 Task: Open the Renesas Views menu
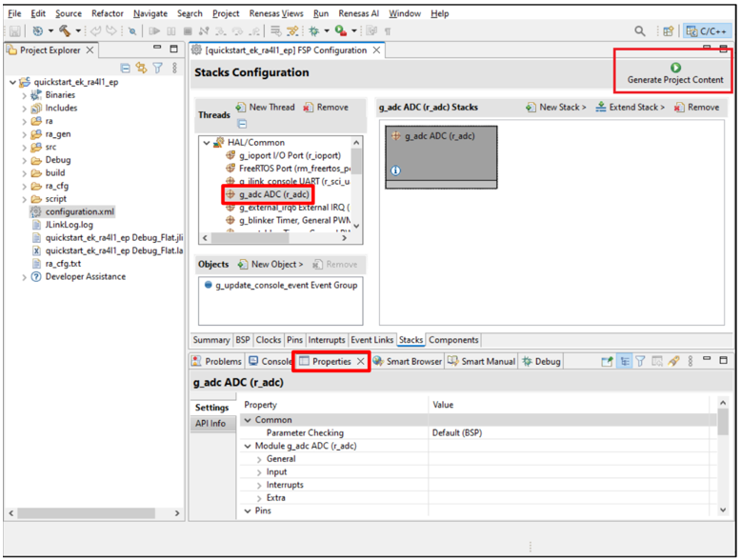(276, 13)
